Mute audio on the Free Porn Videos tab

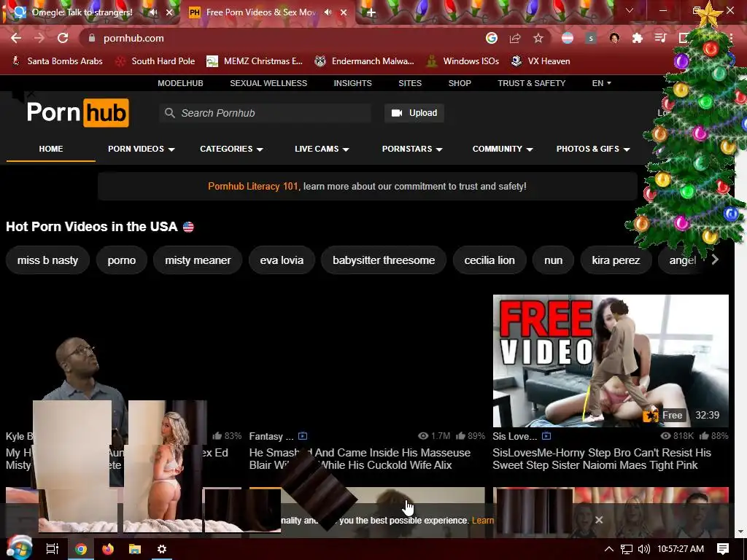[328, 12]
